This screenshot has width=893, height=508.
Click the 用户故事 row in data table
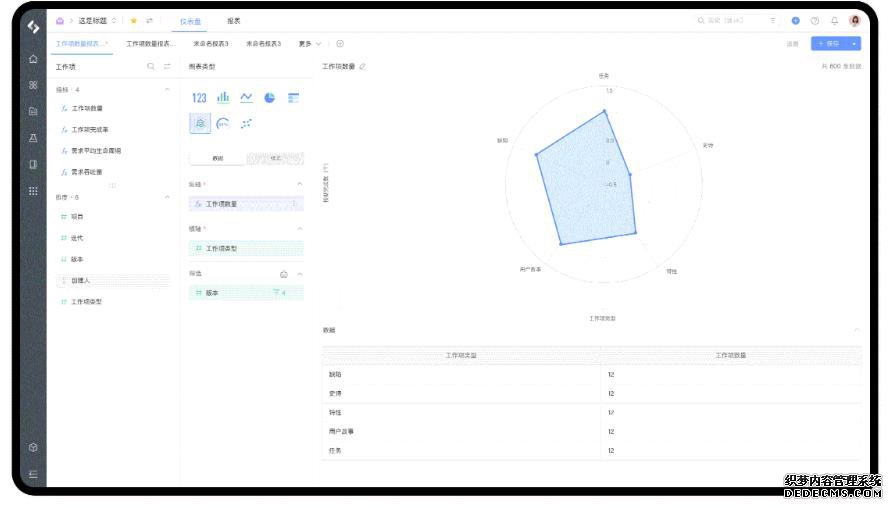click(x=591, y=432)
